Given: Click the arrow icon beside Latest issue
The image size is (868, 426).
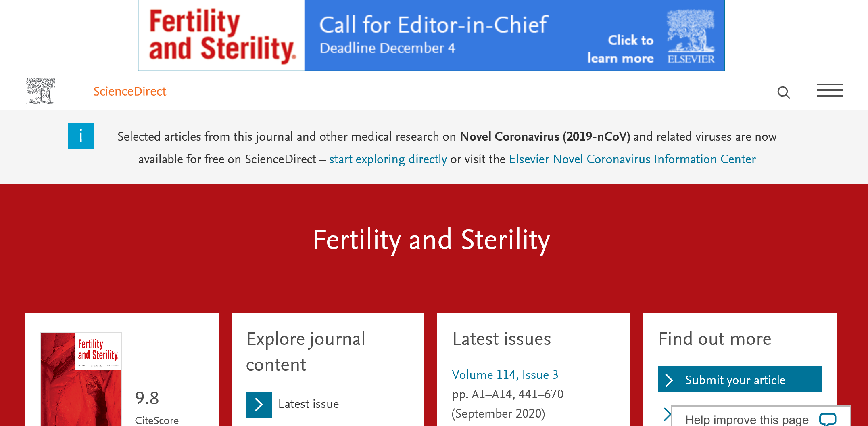Looking at the screenshot, I should click(259, 405).
